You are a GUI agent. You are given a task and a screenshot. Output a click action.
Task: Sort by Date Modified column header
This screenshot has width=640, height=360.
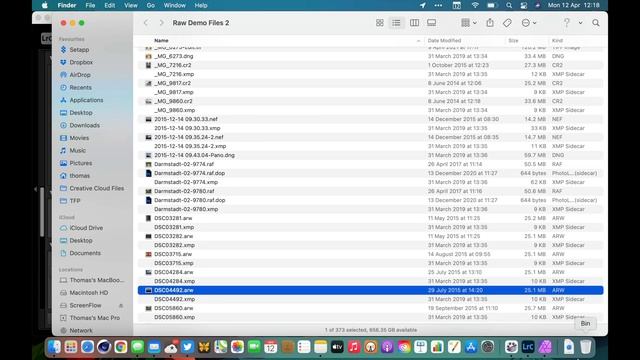[x=444, y=40]
